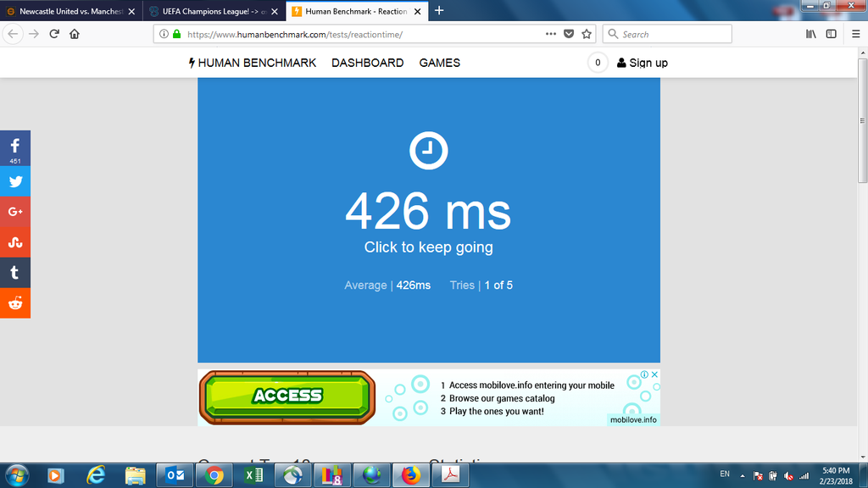Switch to UEFA Champions League tab
The height and width of the screenshot is (488, 868).
point(214,11)
